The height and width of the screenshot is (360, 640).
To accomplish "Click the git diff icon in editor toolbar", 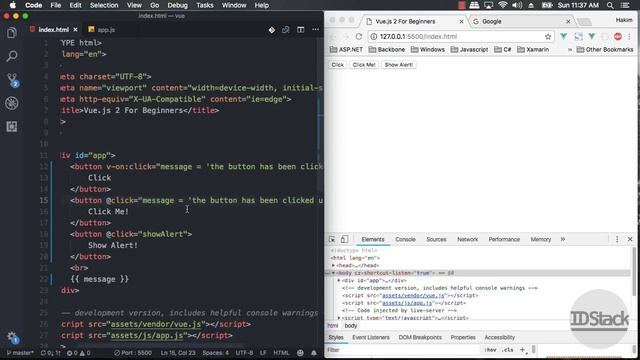I will pos(271,30).
